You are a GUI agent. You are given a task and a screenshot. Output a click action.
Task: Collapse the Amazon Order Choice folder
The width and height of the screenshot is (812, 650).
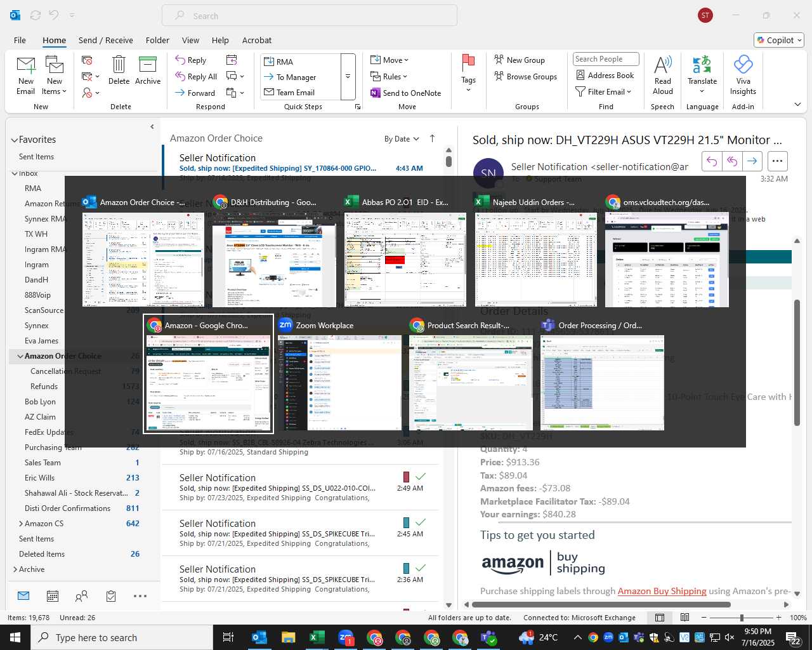point(20,356)
